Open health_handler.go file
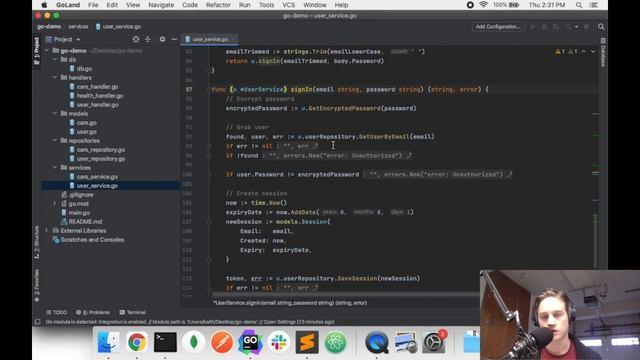Image resolution: width=640 pixels, height=360 pixels. [x=100, y=96]
